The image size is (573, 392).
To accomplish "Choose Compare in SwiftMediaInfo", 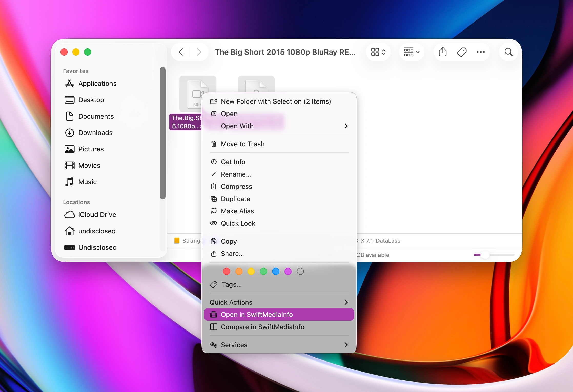I will click(279, 327).
